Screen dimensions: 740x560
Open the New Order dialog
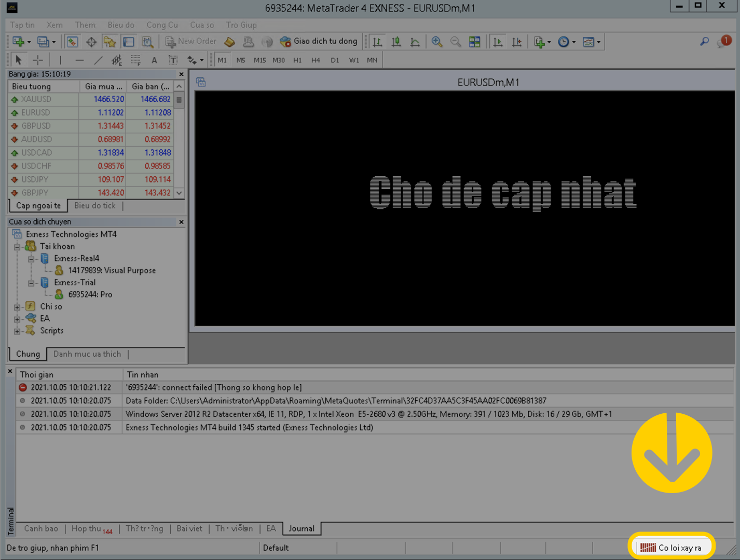pyautogui.click(x=190, y=41)
